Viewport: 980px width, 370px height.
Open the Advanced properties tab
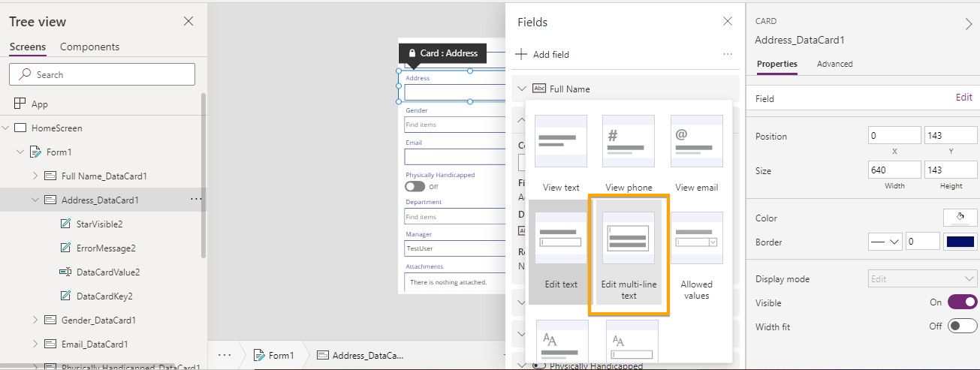tap(834, 64)
